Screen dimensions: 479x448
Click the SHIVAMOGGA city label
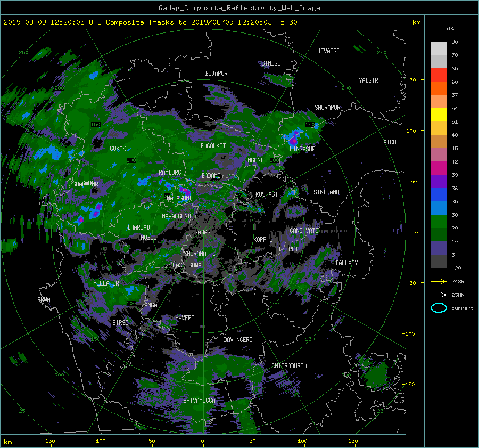[x=199, y=401]
